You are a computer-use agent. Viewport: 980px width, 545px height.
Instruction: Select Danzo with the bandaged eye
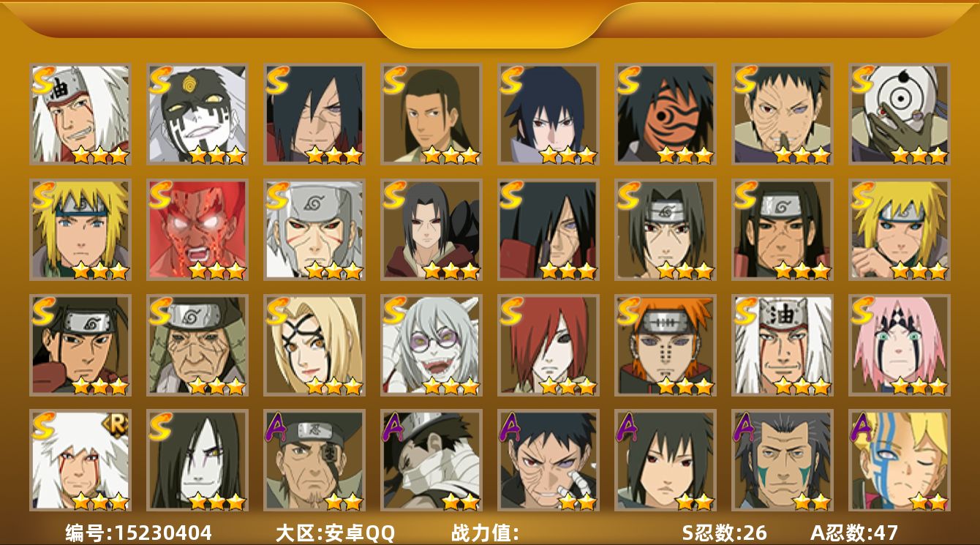pyautogui.click(x=314, y=461)
